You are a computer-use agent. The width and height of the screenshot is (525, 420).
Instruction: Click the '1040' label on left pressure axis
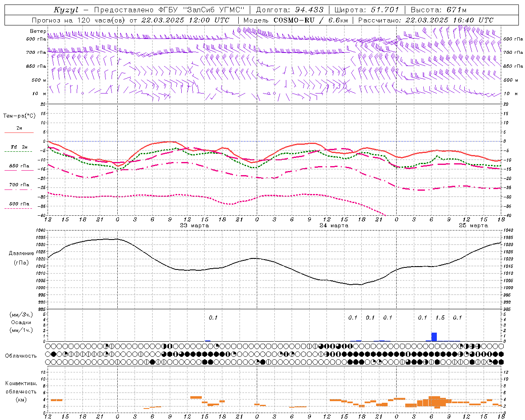42,231
